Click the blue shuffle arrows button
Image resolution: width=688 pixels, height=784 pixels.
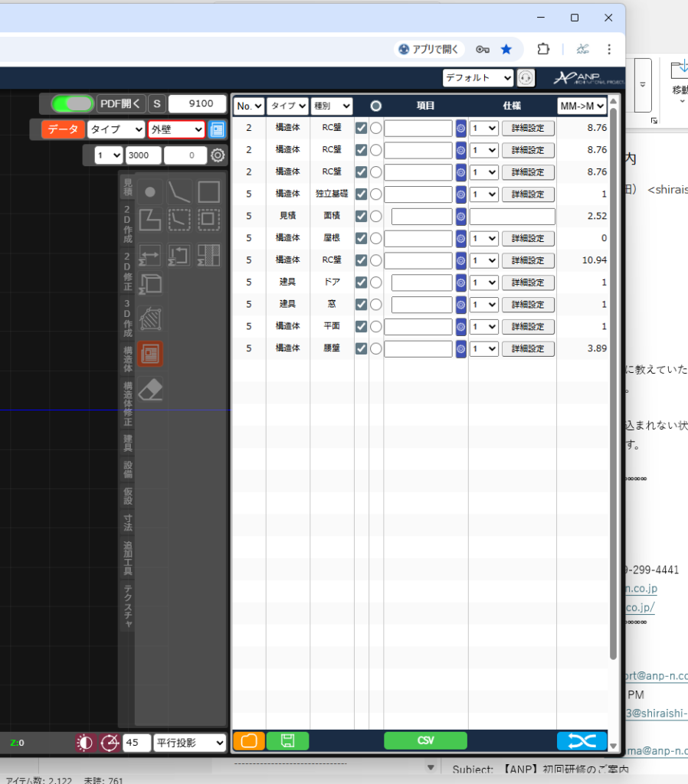point(582,740)
